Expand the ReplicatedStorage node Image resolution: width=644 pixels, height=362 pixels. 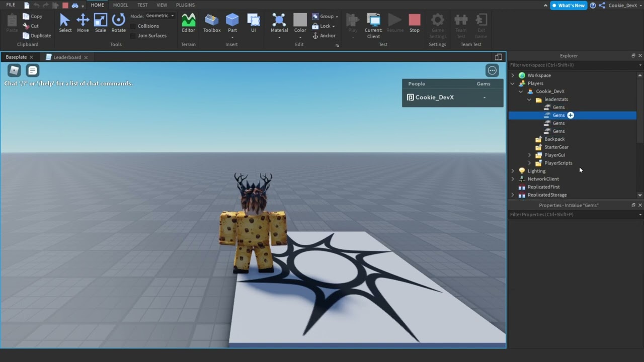coord(513,195)
